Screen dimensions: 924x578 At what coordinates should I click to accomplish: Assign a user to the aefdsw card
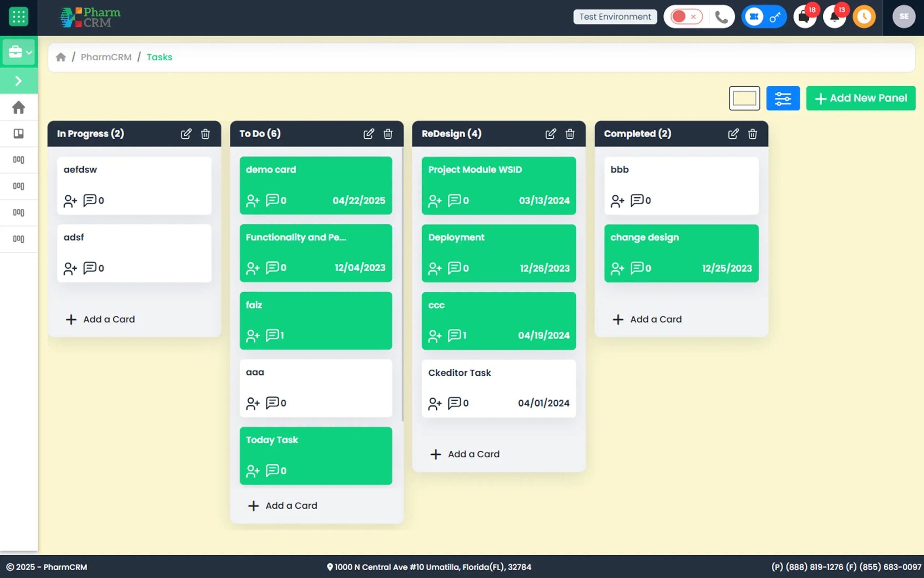tap(70, 201)
